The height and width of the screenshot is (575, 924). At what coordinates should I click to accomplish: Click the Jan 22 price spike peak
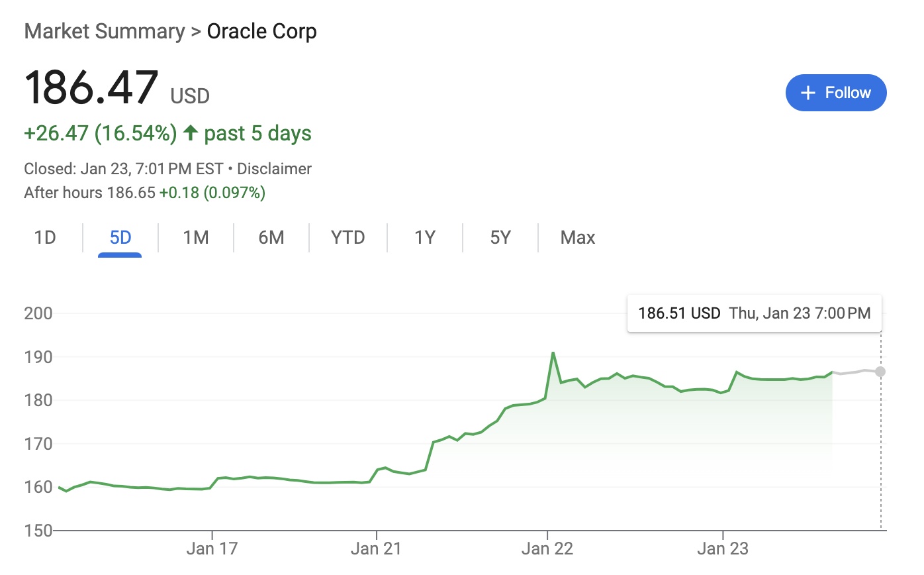click(x=553, y=353)
